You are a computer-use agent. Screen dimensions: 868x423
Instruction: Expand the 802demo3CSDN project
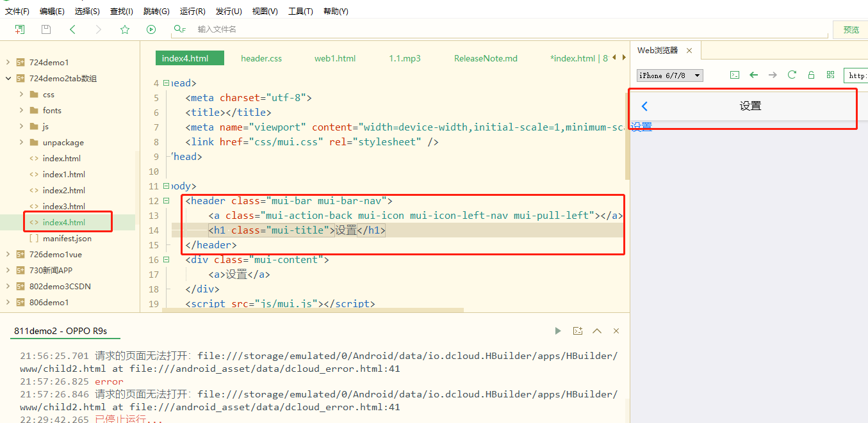click(8, 286)
